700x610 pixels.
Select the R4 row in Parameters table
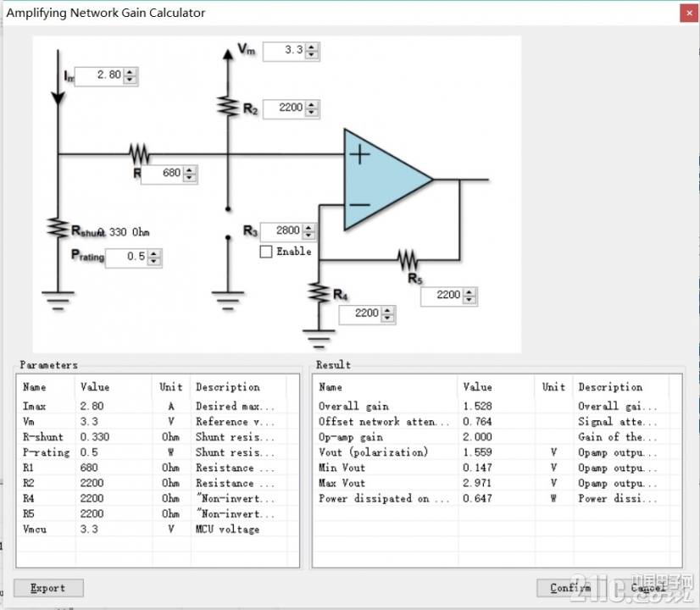pos(158,498)
